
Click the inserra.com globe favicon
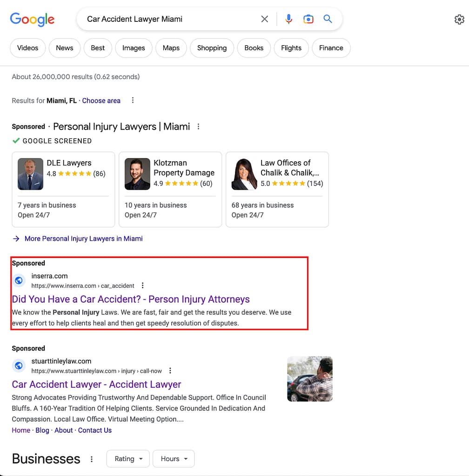point(19,280)
